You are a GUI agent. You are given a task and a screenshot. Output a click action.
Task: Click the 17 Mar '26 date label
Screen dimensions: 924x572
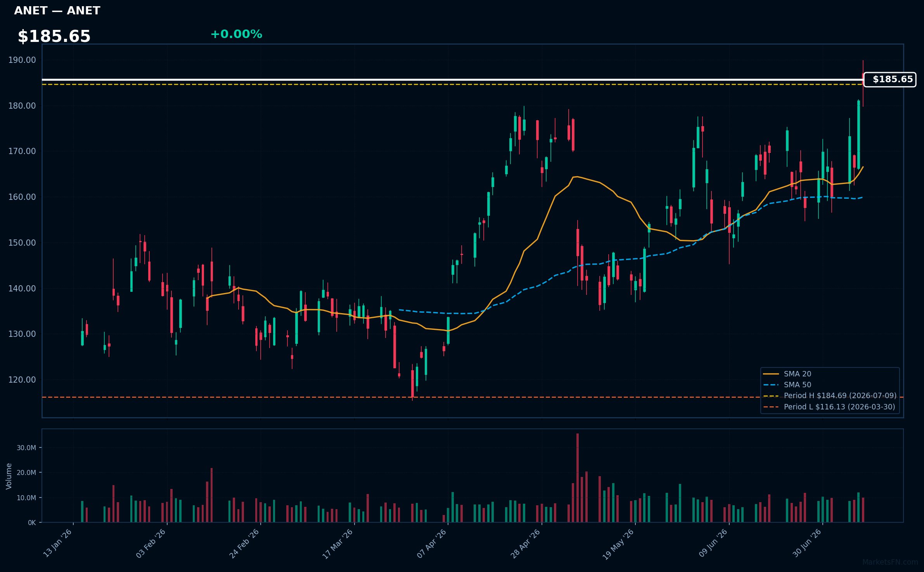[x=338, y=543]
